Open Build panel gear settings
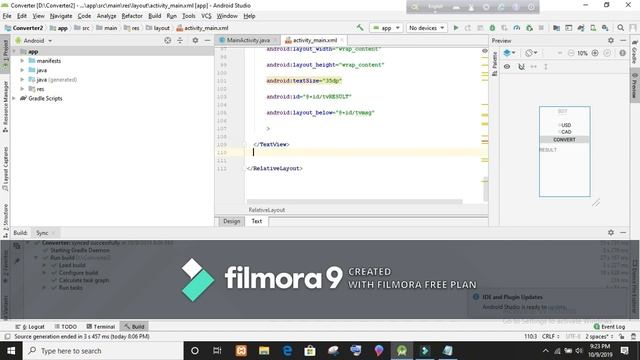640x360 pixels. (611, 232)
